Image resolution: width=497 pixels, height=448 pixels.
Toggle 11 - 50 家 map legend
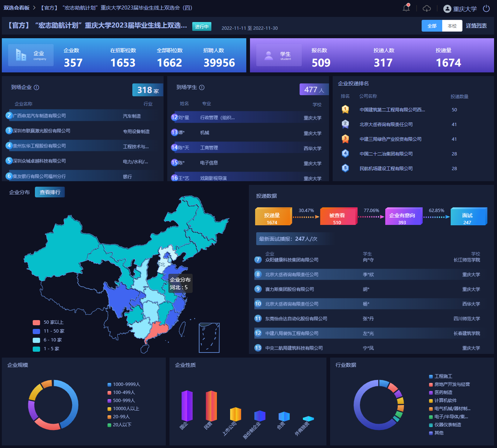[x=49, y=331]
